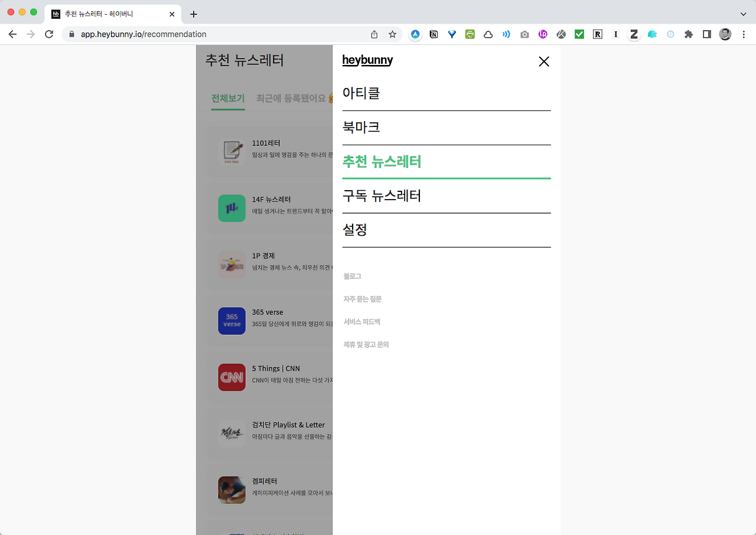Select the 추천 뉴스레터 - 헤이버니 browser tab
756x535 pixels.
coord(113,14)
